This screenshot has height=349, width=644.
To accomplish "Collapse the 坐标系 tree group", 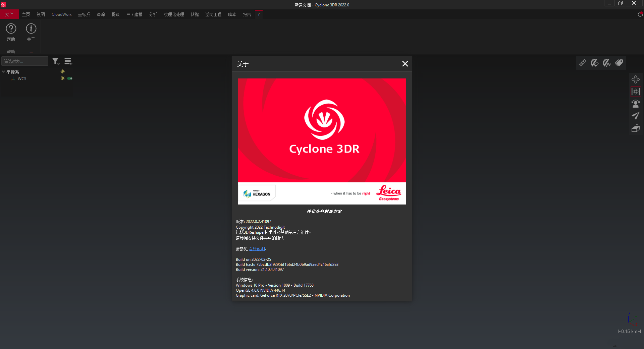I will pos(3,72).
